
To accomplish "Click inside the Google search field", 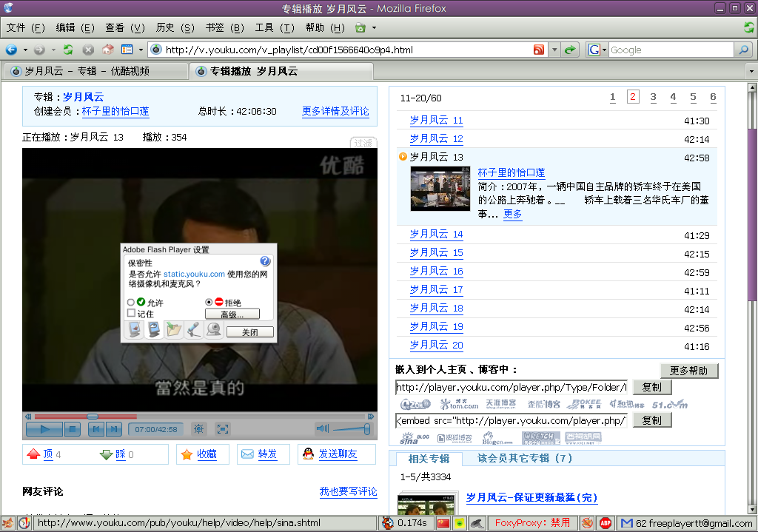I will (671, 50).
